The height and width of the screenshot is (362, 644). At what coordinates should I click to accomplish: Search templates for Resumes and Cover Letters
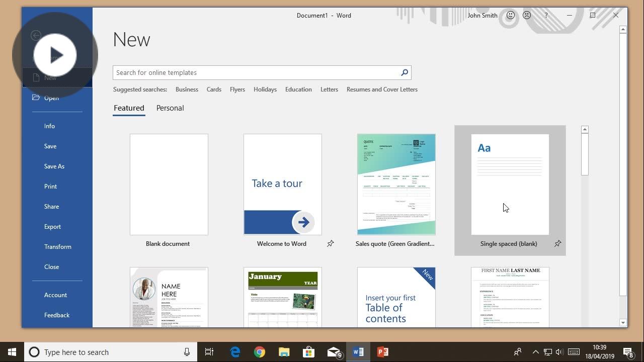pos(382,89)
